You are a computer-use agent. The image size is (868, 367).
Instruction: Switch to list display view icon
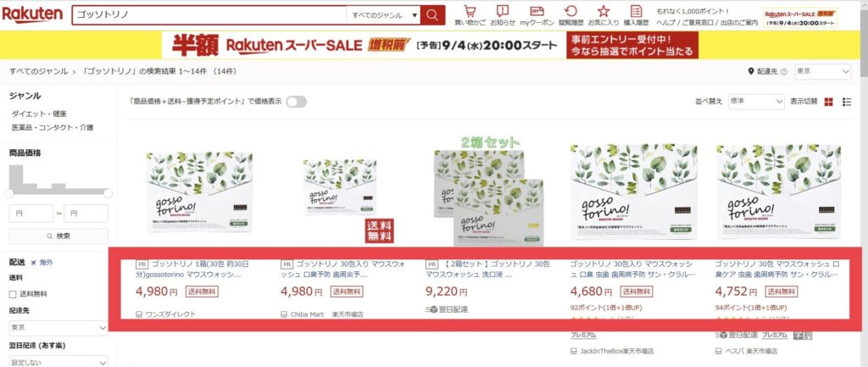click(847, 102)
